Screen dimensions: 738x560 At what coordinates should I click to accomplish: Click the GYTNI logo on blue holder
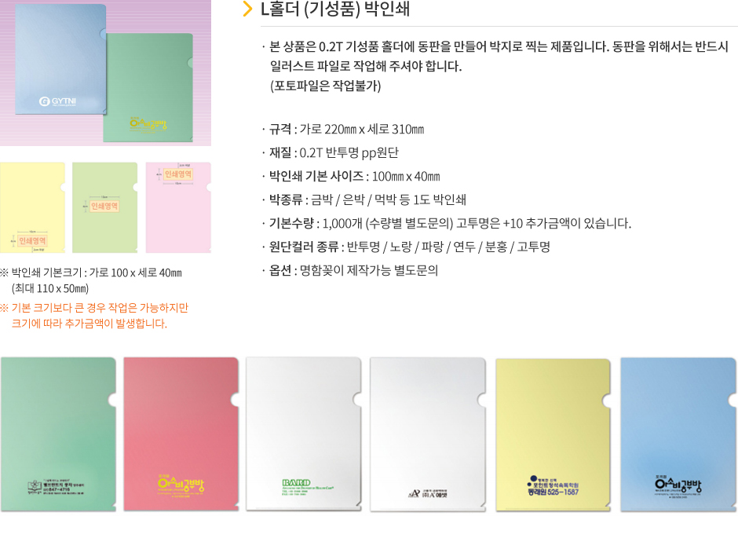(x=57, y=101)
